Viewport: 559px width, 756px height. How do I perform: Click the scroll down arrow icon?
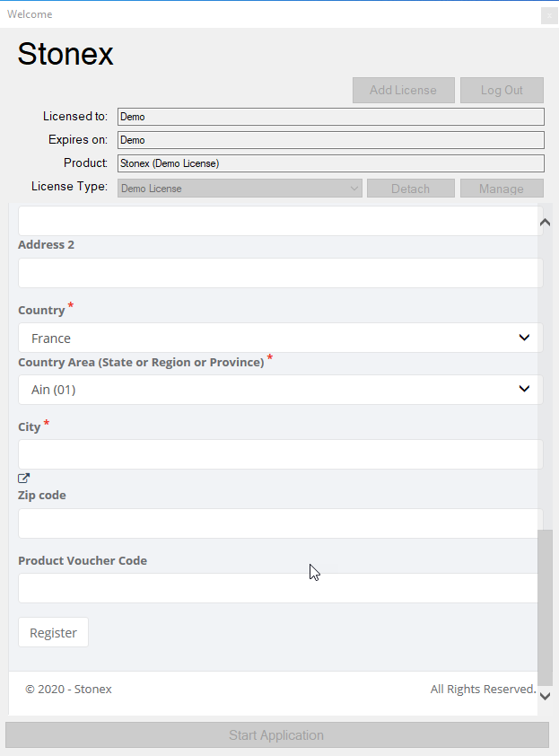545,696
